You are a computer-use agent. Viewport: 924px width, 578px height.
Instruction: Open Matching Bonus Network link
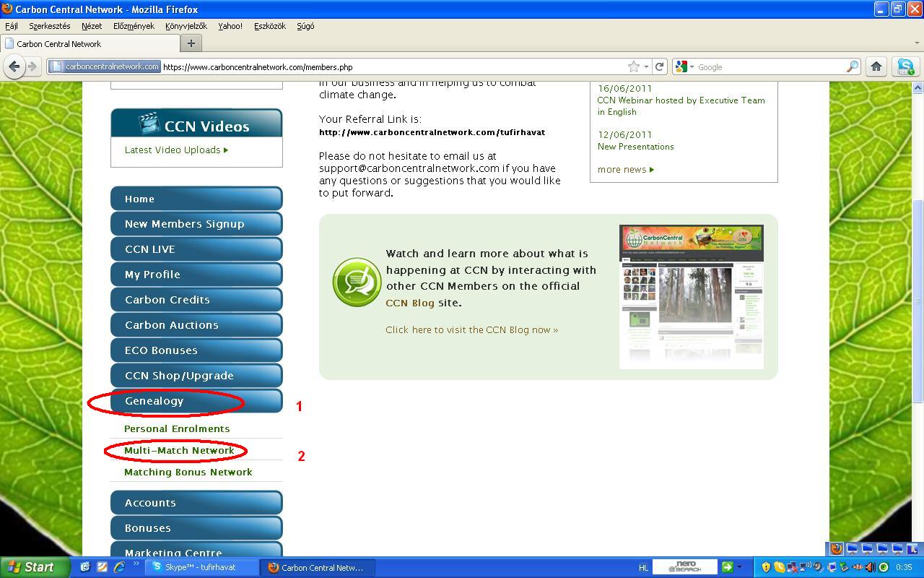click(x=188, y=472)
